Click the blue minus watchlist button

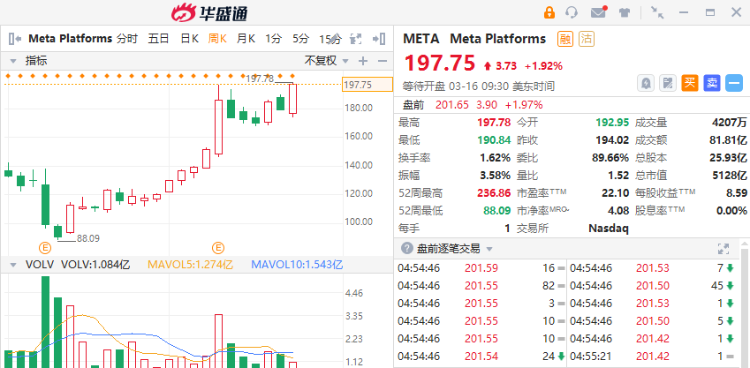coord(734,83)
